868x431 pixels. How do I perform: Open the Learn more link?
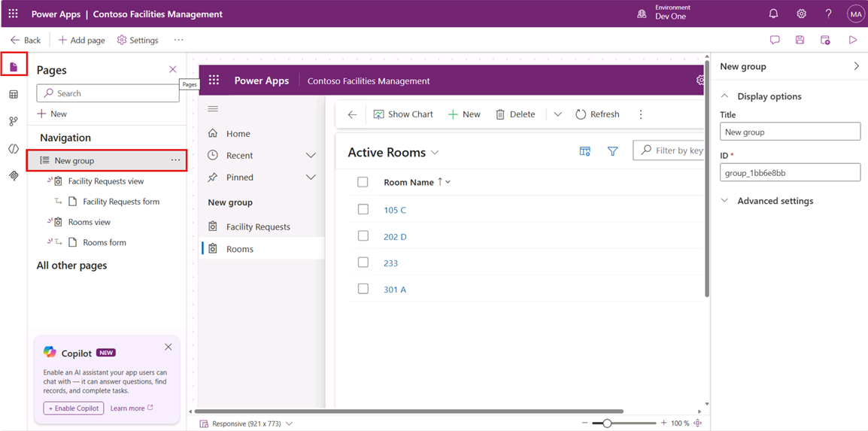(x=132, y=408)
